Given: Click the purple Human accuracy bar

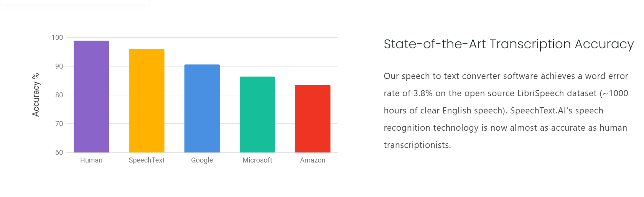Looking at the screenshot, I should point(91,97).
